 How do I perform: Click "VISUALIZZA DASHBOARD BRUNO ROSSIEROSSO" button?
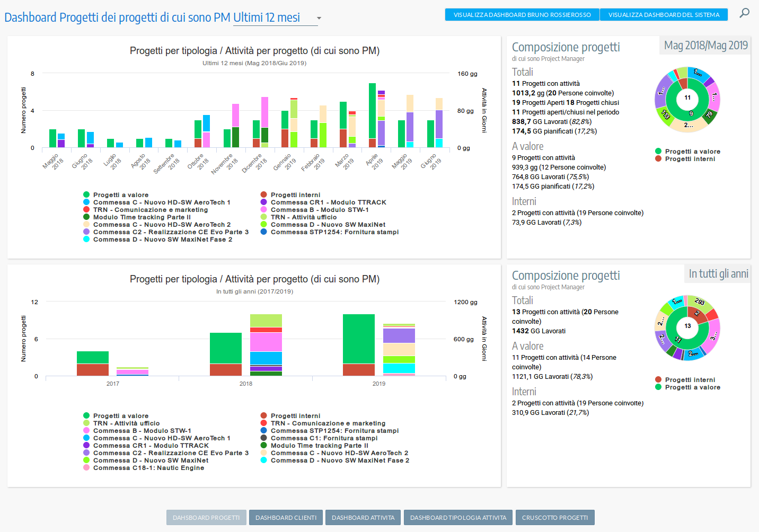click(522, 15)
